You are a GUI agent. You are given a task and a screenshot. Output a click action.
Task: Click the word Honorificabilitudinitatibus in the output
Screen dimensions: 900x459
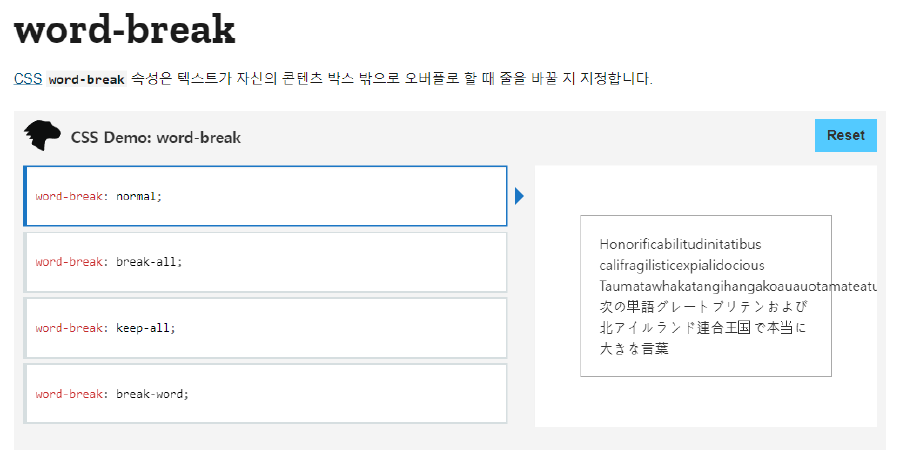point(680,244)
